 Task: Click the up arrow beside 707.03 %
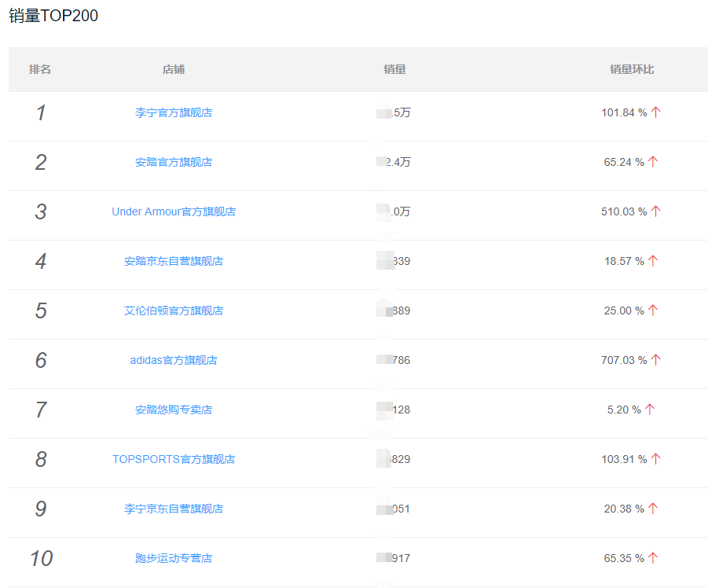(x=655, y=360)
